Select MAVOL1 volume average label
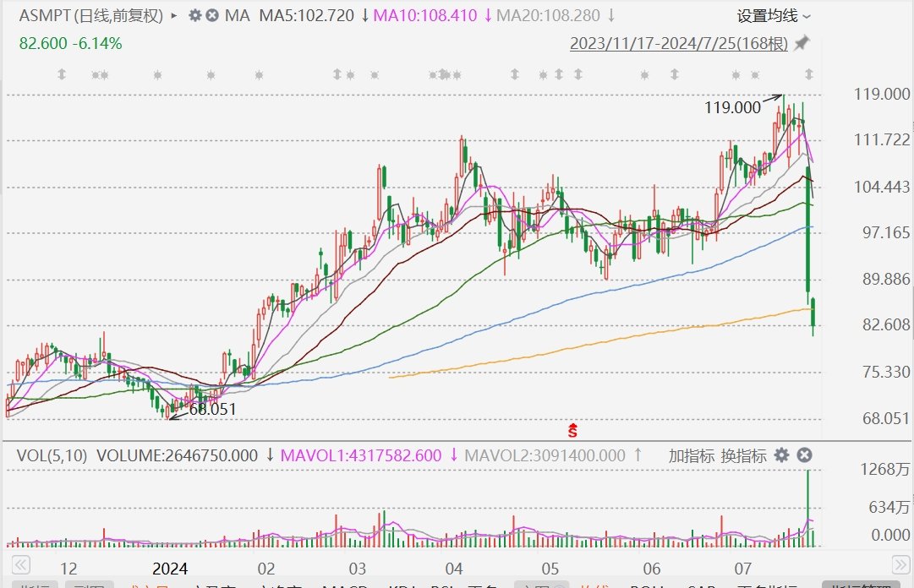 point(360,455)
